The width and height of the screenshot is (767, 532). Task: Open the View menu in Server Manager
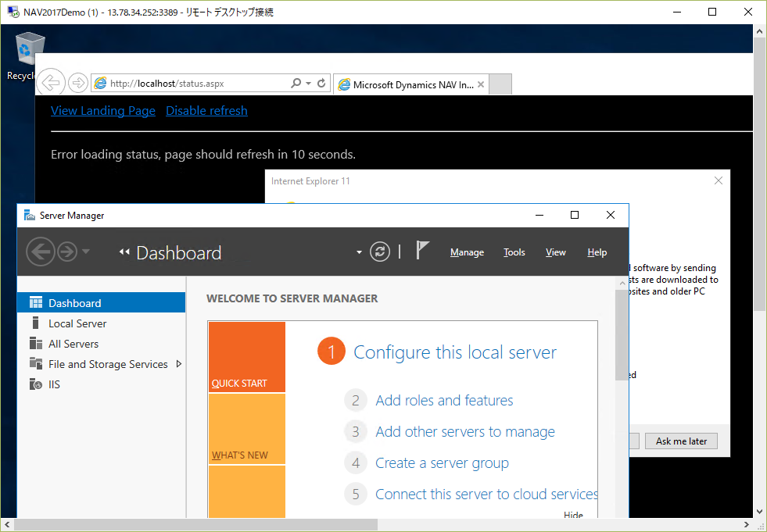click(556, 252)
